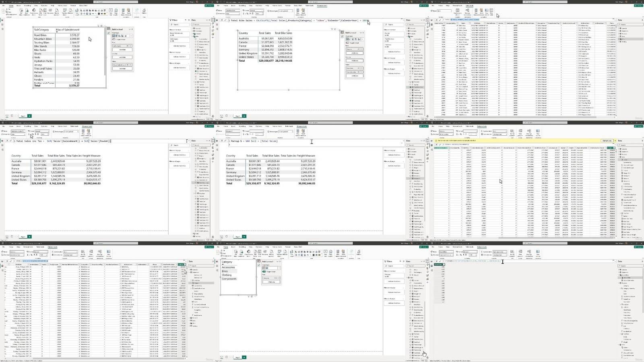Viewport: 644px width, 362px height.
Task: Open Get data in the bottom-middle screenshot ribbon
Action: [x=236, y=253]
